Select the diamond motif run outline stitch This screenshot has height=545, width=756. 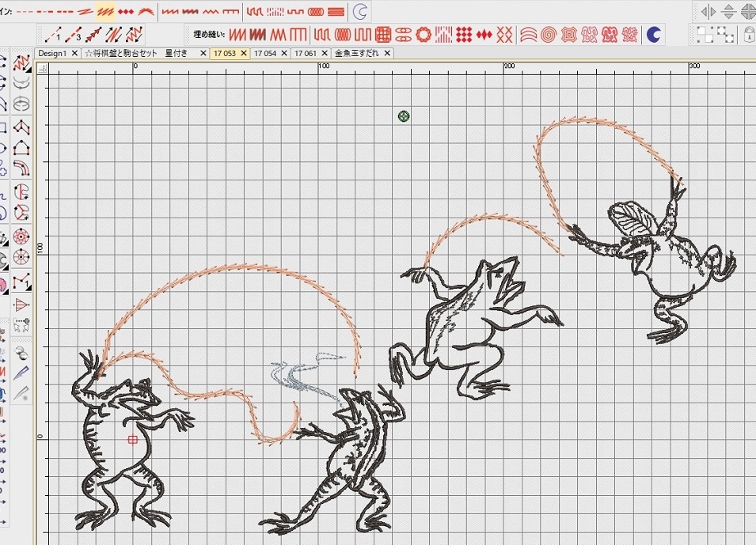125,11
